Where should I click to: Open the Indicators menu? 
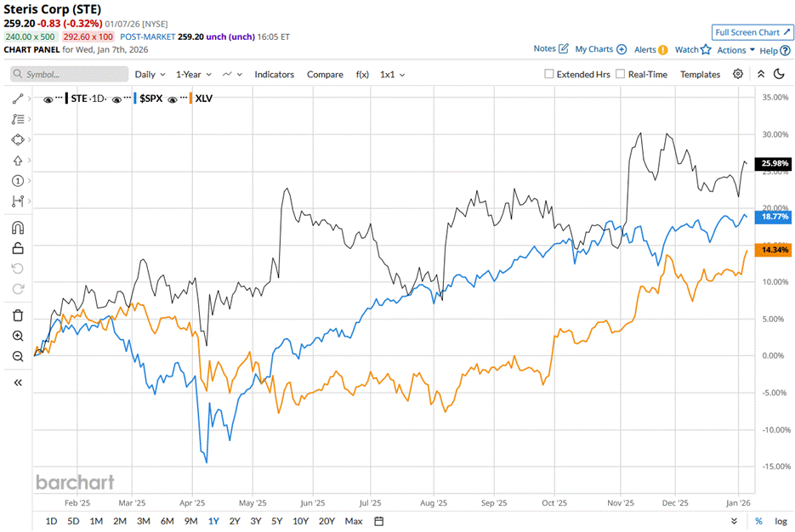point(274,75)
